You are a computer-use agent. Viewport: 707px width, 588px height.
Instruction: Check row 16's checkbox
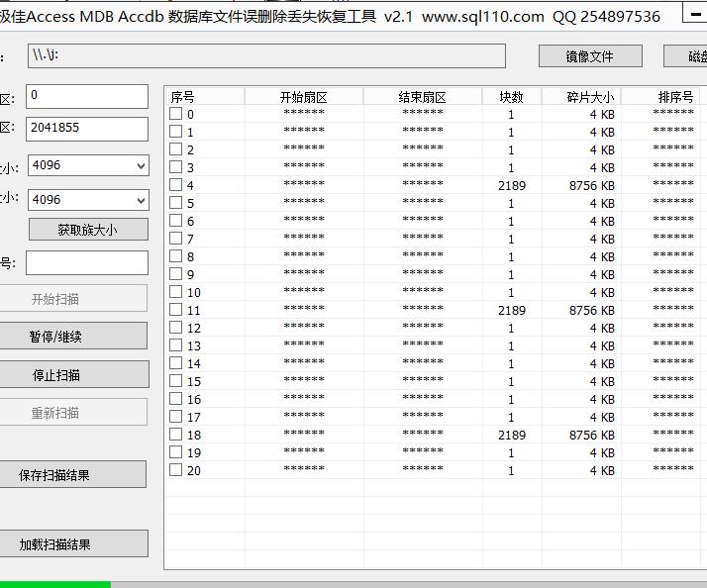pos(175,398)
